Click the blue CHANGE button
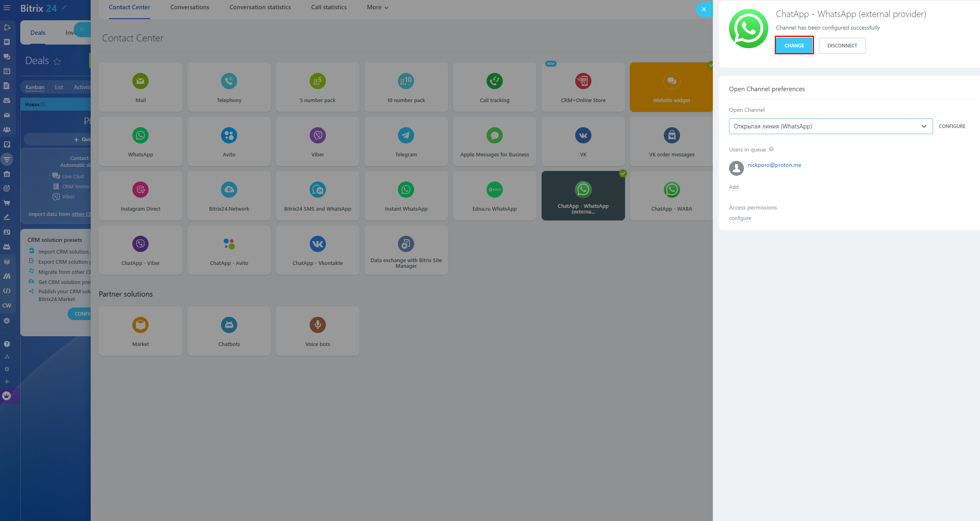Screen dimensions: 980x521 pyautogui.click(x=794, y=45)
